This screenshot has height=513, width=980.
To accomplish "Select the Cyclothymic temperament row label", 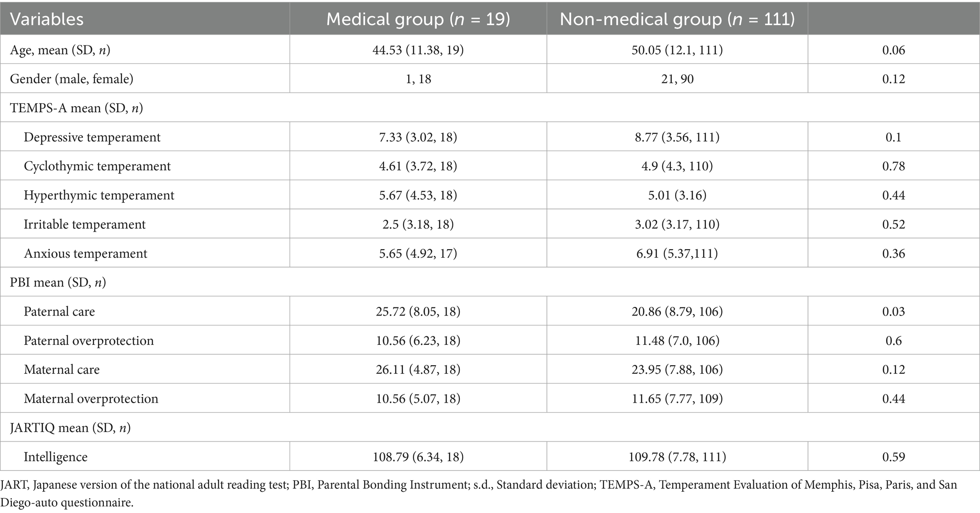I will [x=97, y=166].
